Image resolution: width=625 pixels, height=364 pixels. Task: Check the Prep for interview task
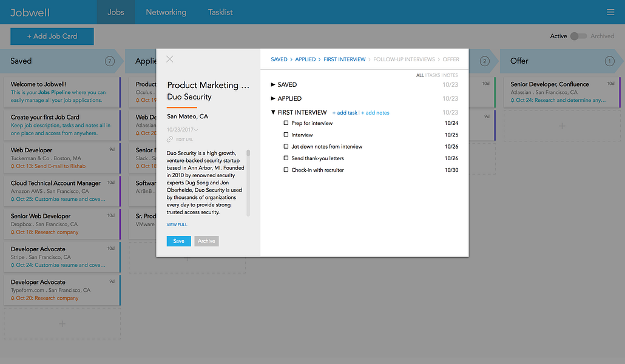click(x=286, y=123)
